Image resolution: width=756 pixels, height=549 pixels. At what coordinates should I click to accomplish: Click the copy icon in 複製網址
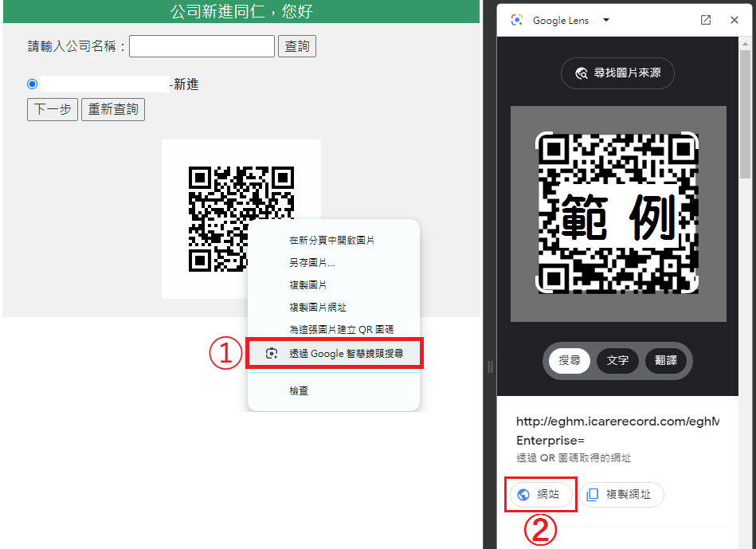[593, 495]
